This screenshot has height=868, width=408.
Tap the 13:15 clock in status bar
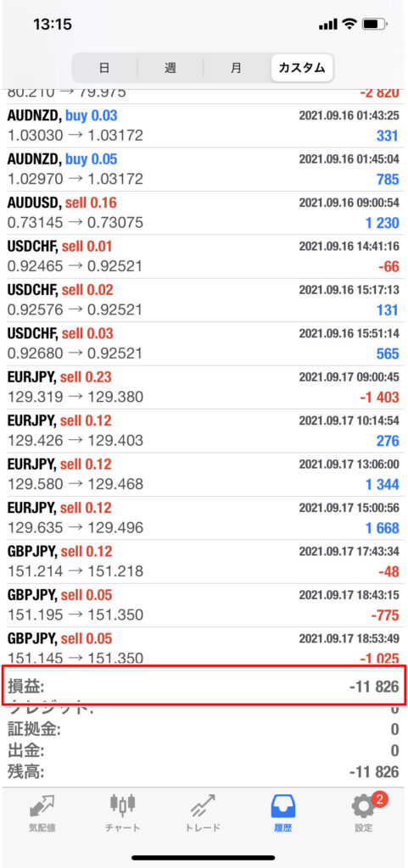[x=53, y=25]
